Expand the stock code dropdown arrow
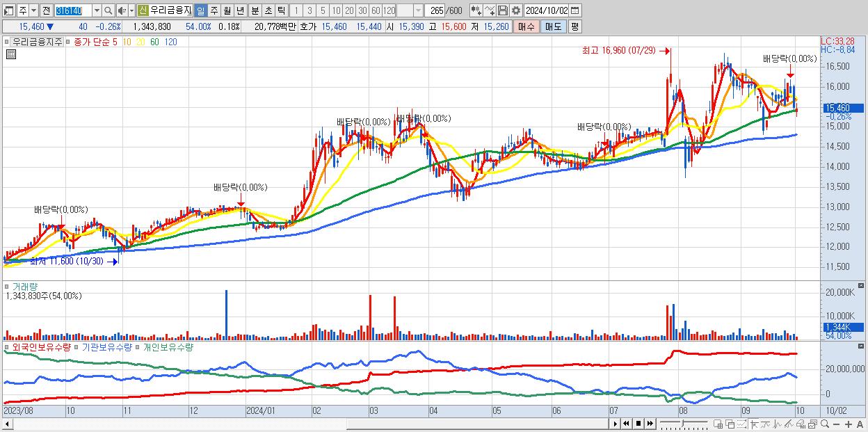This screenshot has height=432, width=868. pos(97,10)
